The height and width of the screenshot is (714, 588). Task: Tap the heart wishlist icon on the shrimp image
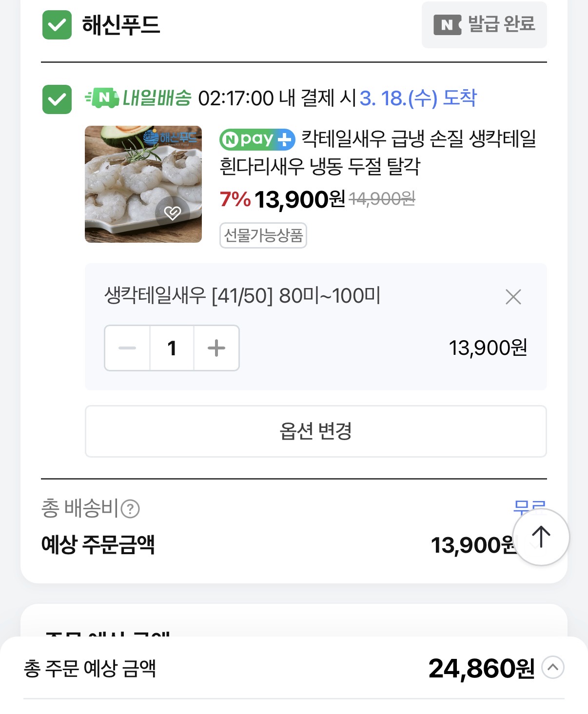point(173,212)
